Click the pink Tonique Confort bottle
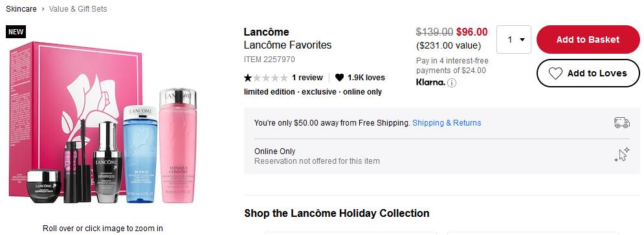The image size is (644, 235). (178, 146)
